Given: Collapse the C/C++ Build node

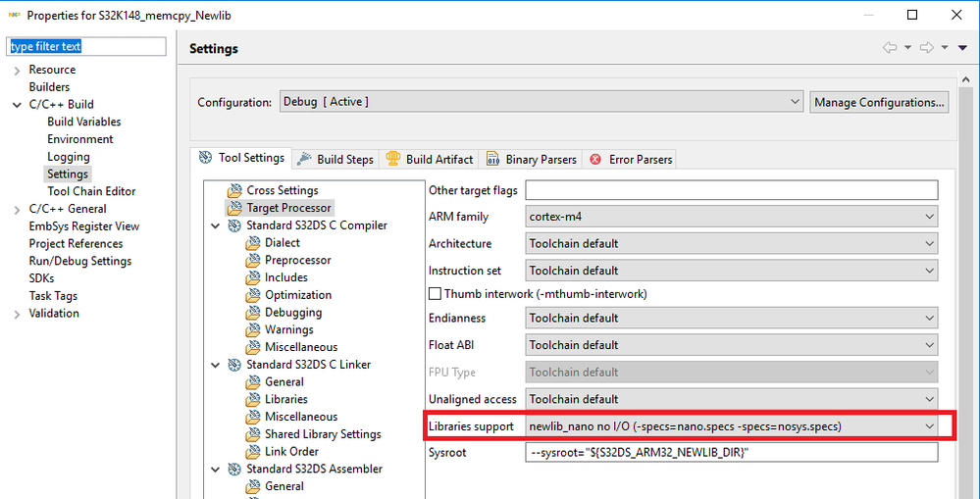Looking at the screenshot, I should point(17,105).
